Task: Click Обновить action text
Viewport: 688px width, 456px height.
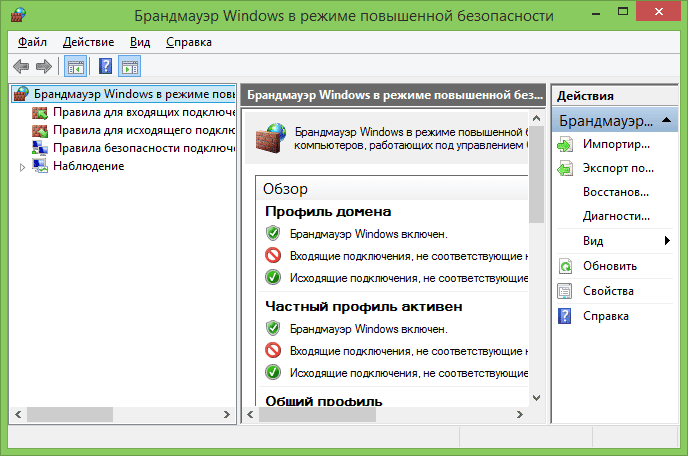Action: (609, 266)
